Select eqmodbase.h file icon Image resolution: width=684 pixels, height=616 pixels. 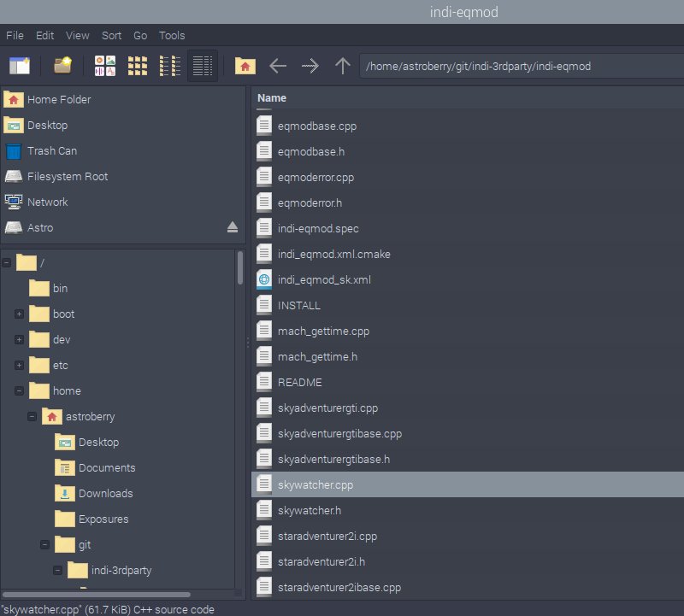click(264, 151)
